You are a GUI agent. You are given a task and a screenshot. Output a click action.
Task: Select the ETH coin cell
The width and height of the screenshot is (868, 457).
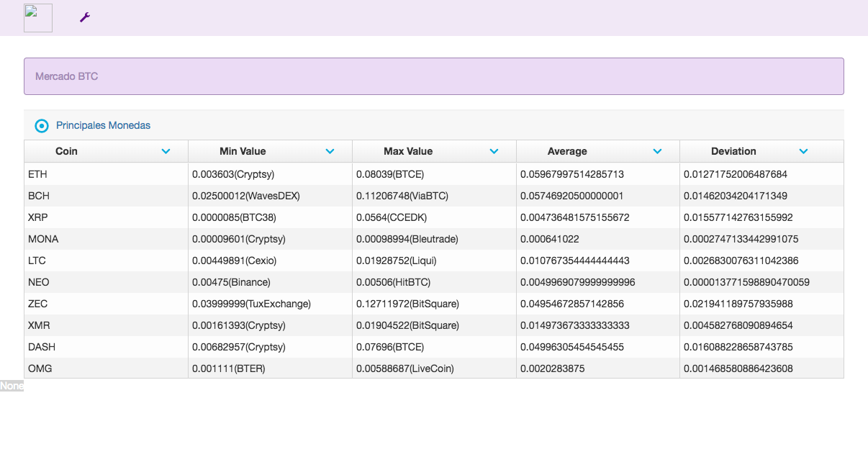point(106,174)
